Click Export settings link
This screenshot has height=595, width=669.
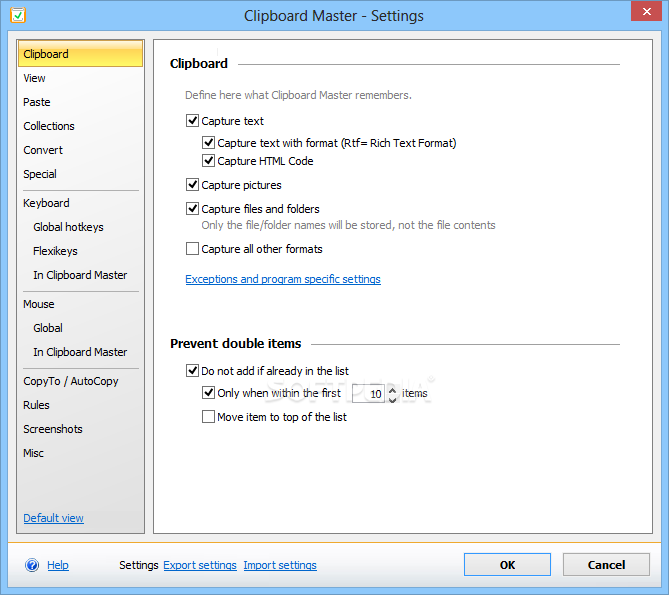[x=200, y=565]
